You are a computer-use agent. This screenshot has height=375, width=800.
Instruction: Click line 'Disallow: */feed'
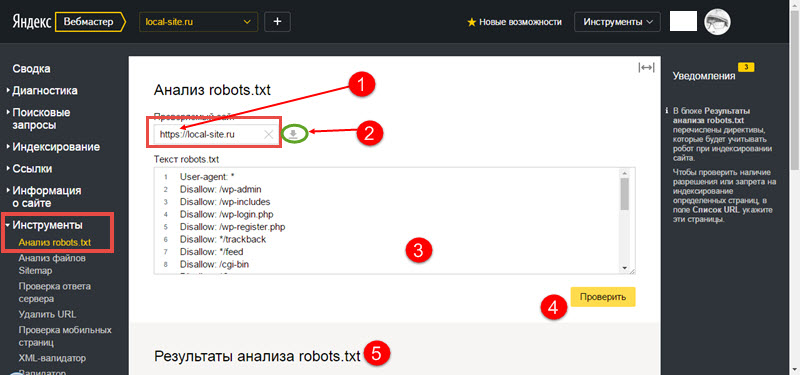pos(212,252)
